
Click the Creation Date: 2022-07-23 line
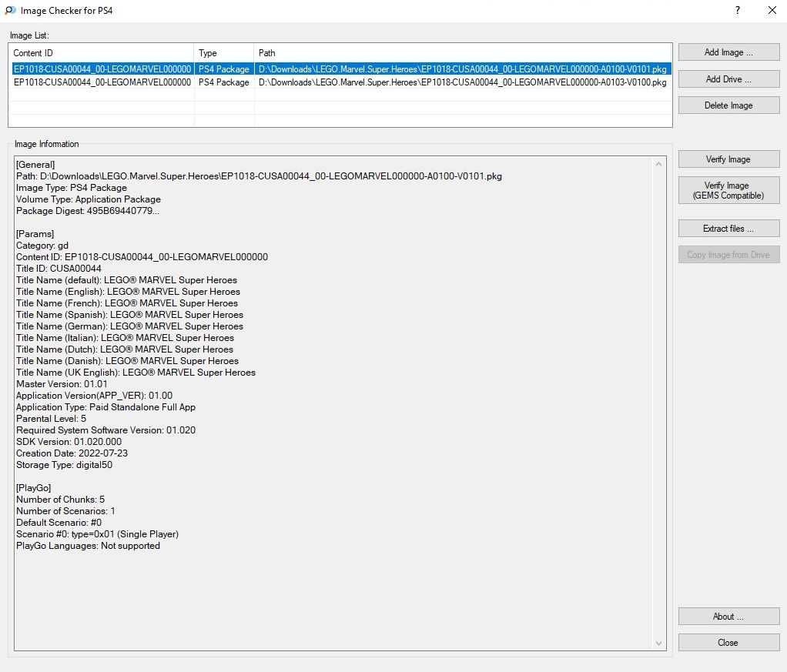72,453
